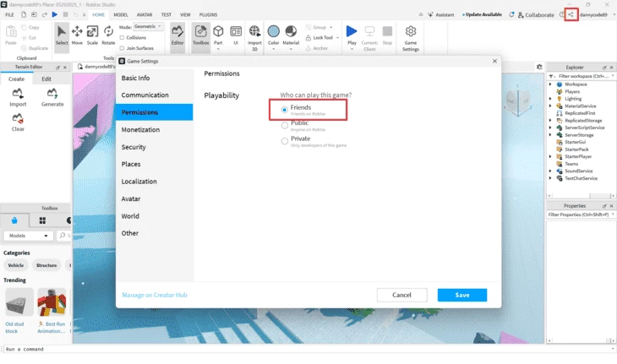Select the Friends playability radio button
The width and height of the screenshot is (617, 364).
[x=285, y=110]
